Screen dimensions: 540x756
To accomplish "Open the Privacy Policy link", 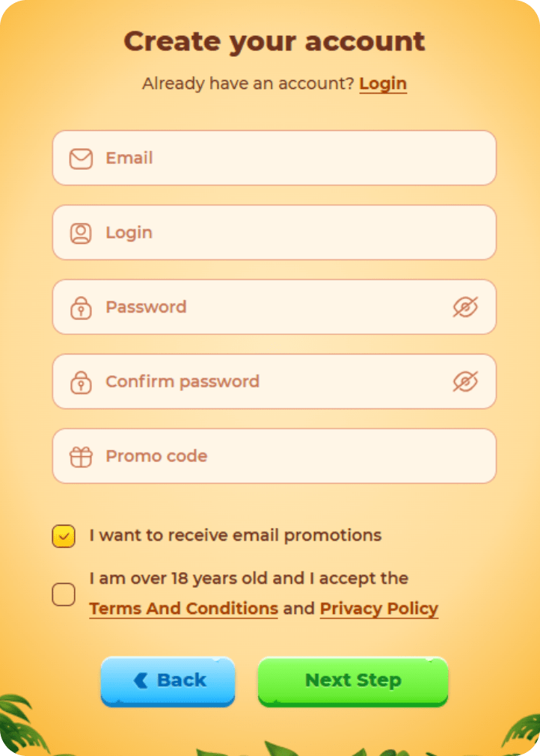I will [379, 609].
